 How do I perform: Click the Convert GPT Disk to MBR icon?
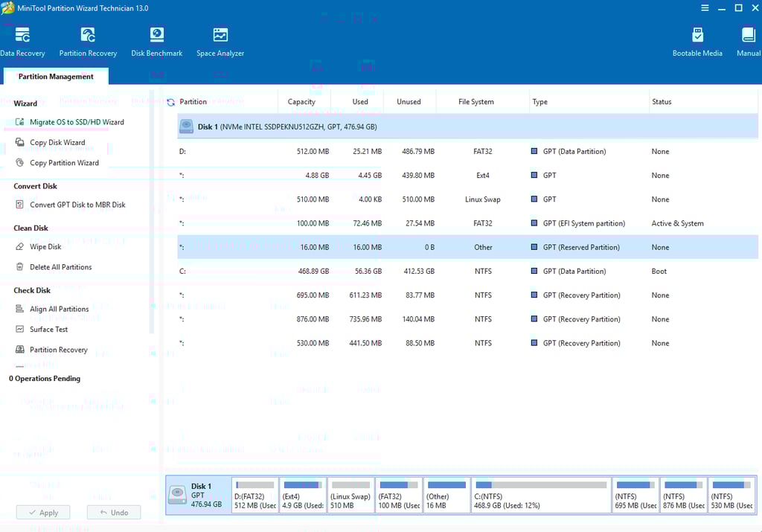click(19, 205)
